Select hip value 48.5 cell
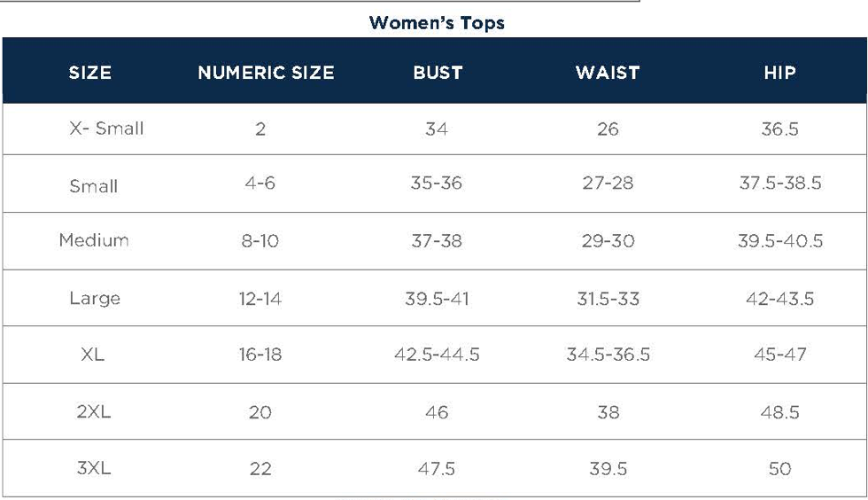Image resolution: width=868 pixels, height=500 pixels. pos(780,412)
